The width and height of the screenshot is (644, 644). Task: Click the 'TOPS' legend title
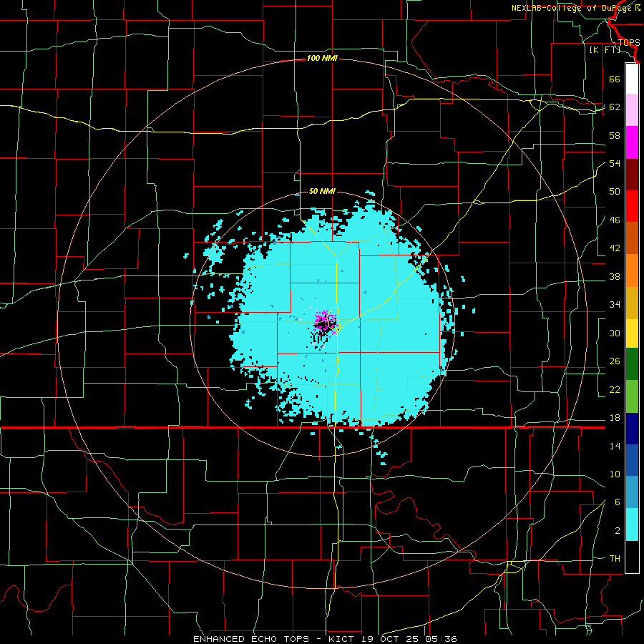629,43
